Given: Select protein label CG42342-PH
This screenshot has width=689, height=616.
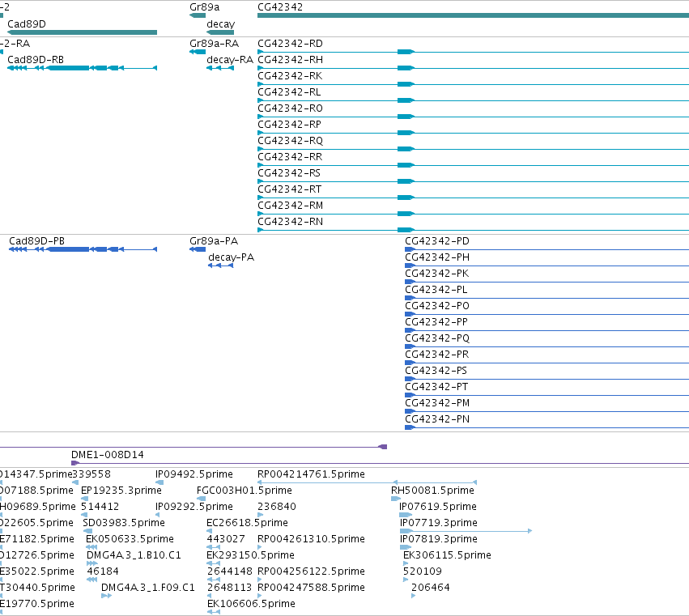Looking at the screenshot, I should [437, 257].
